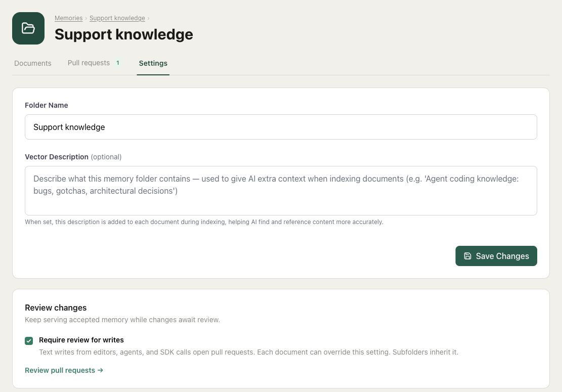The height and width of the screenshot is (392, 562).
Task: Click the Vector Description field label
Action: pyautogui.click(x=57, y=157)
